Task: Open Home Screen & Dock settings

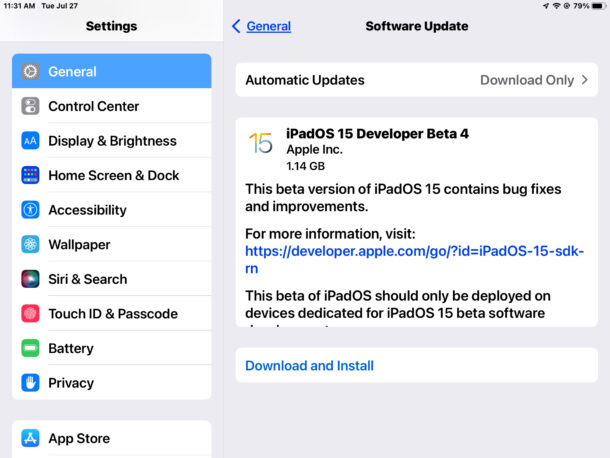Action: click(x=112, y=175)
